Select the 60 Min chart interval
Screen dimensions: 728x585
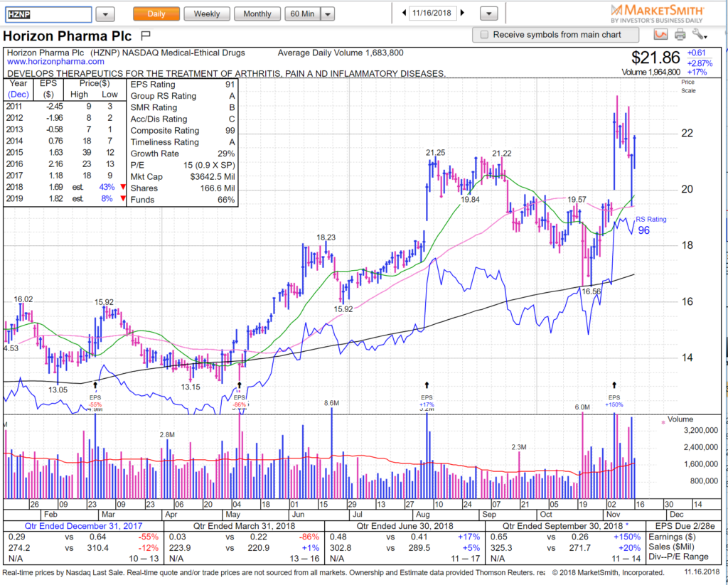point(302,14)
